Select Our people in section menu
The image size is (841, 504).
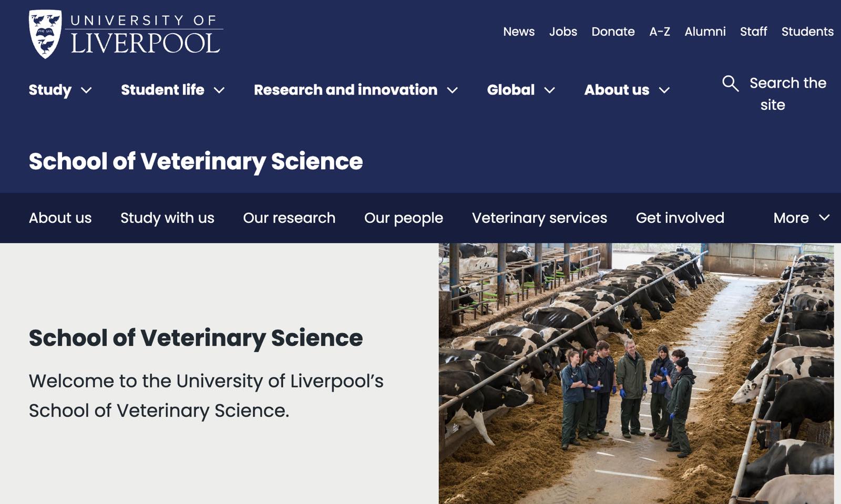coord(404,218)
